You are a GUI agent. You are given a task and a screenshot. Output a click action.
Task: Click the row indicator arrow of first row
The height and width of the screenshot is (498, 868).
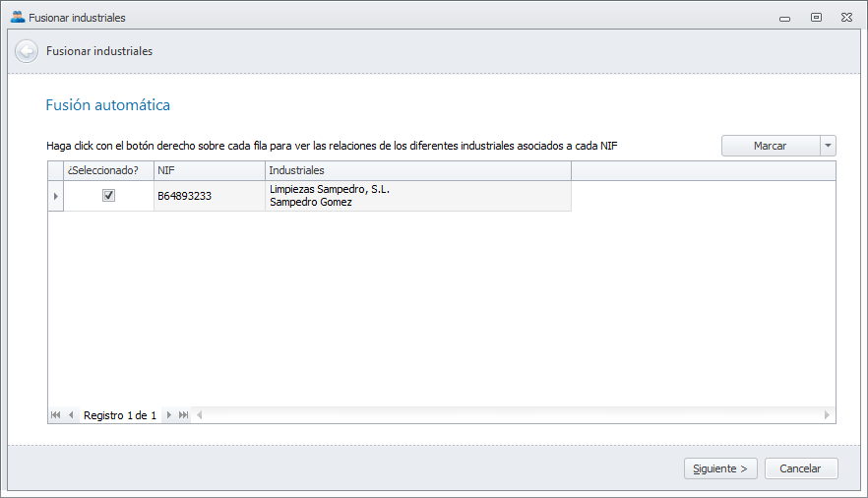pos(55,196)
